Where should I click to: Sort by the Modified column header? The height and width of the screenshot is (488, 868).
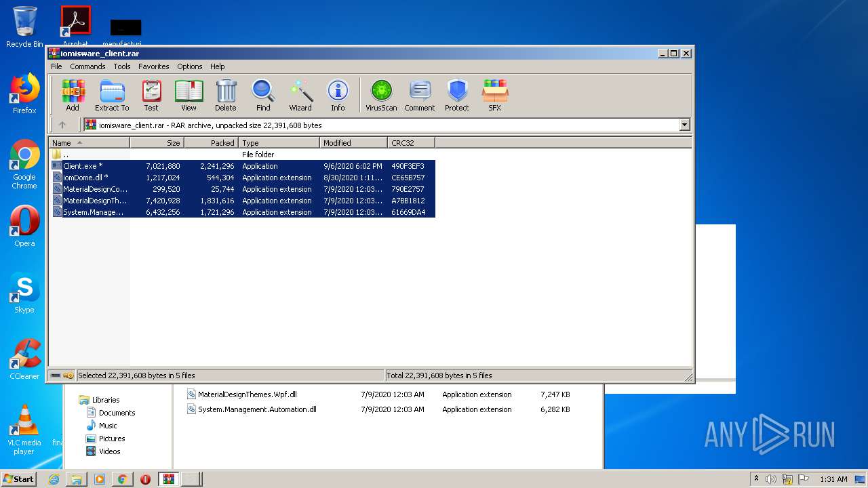coord(353,143)
